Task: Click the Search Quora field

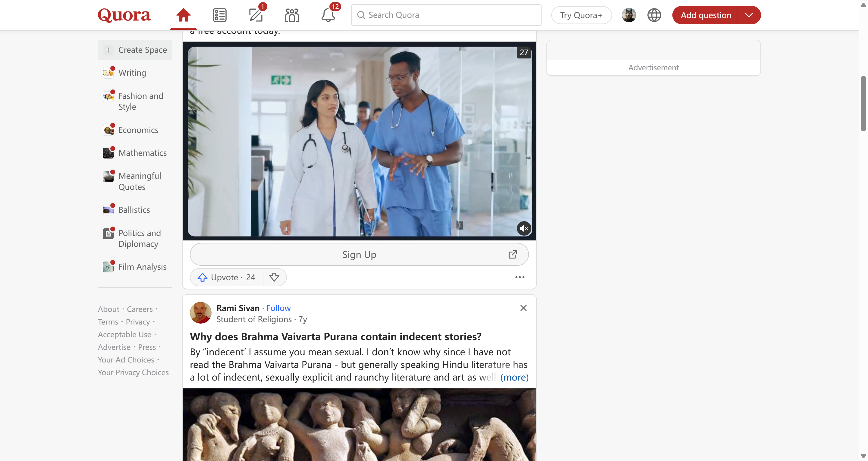Action: [x=446, y=15]
